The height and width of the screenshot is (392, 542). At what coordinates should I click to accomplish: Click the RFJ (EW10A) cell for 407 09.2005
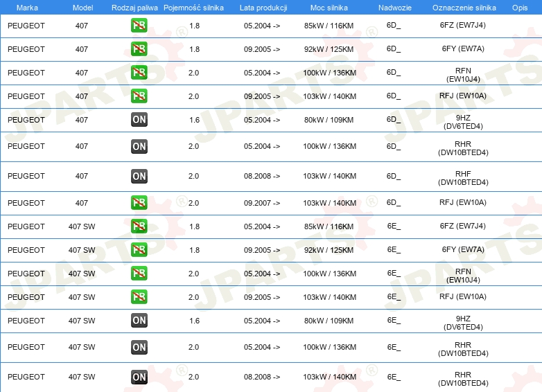[x=463, y=96]
